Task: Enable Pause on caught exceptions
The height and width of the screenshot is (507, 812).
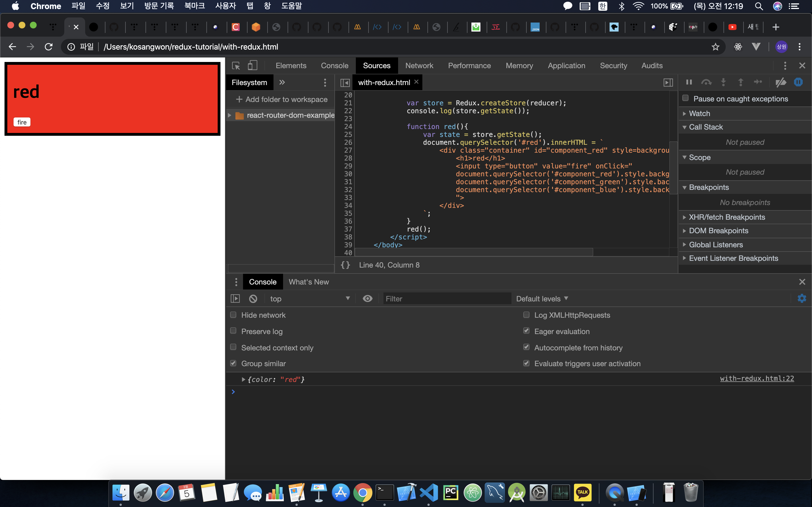Action: (x=685, y=98)
